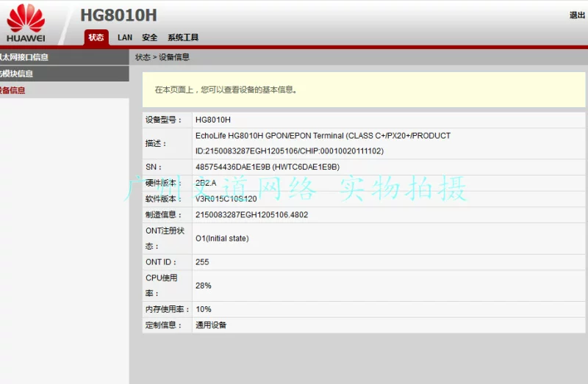
Task: Switch to the LAN tab
Action: 125,37
